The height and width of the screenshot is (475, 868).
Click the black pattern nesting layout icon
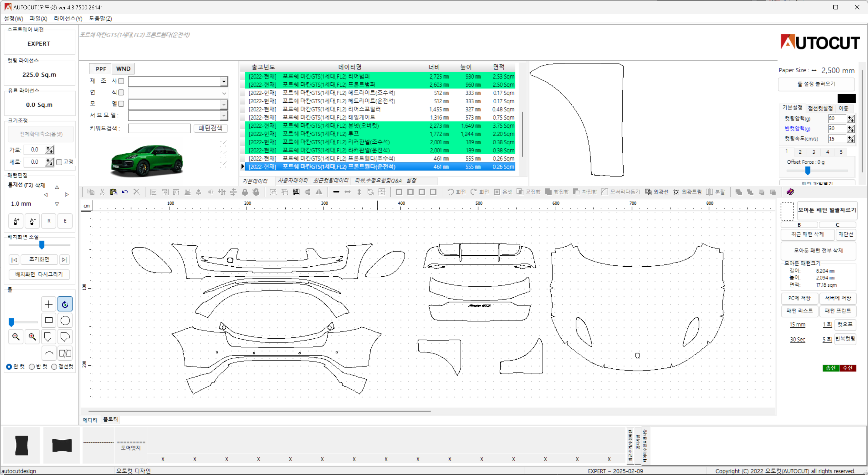[296, 192]
